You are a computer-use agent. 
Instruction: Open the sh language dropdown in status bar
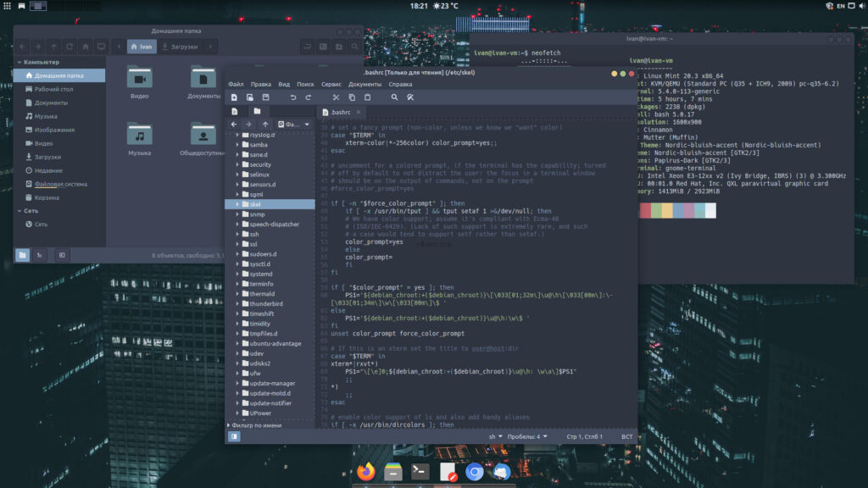pos(495,436)
